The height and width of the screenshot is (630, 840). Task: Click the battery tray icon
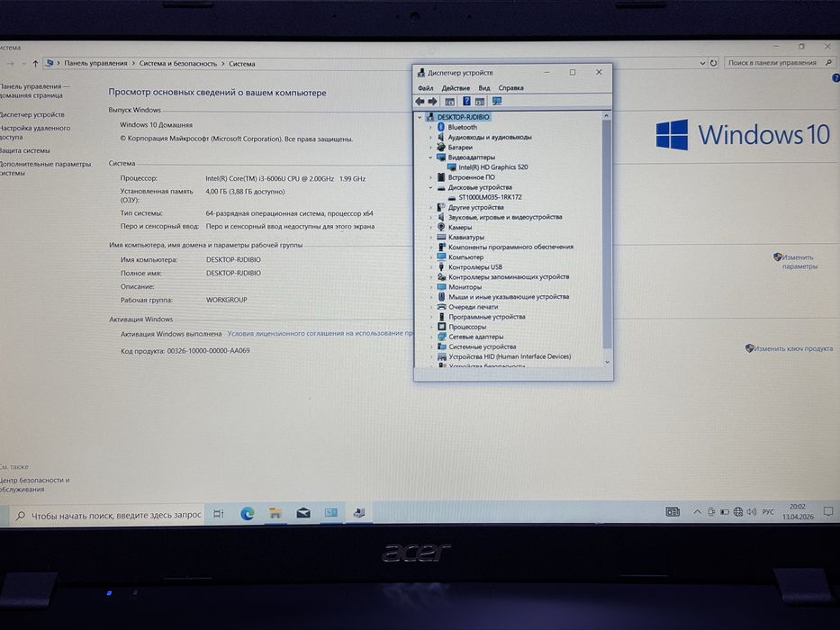click(724, 511)
